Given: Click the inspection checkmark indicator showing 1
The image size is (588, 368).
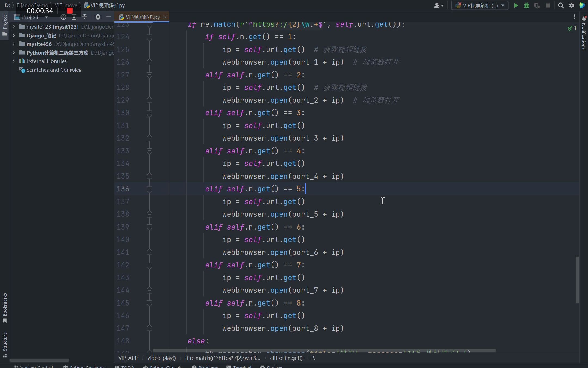Looking at the screenshot, I should point(572,28).
